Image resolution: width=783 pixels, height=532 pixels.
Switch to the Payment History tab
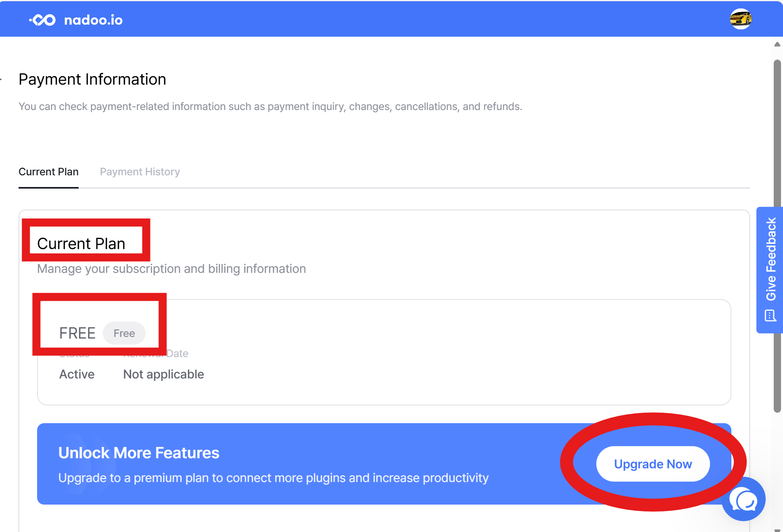coord(140,172)
